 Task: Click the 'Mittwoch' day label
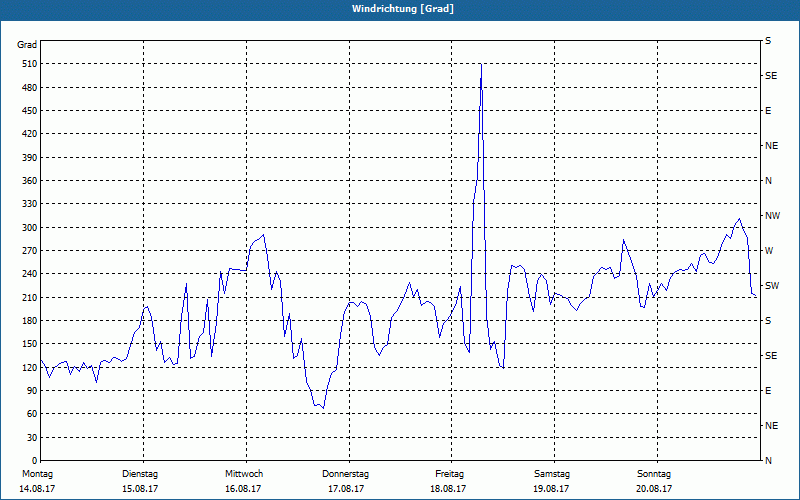(x=244, y=474)
